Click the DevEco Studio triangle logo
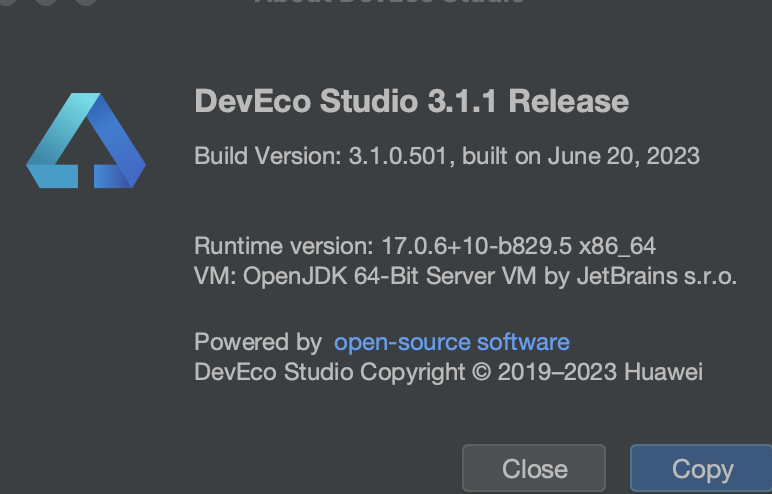This screenshot has width=772, height=494. (86, 140)
